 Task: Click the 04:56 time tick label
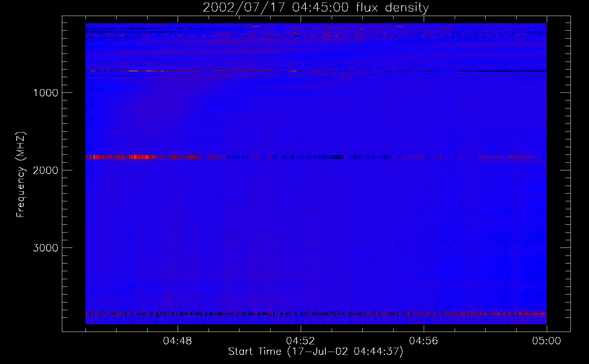click(x=424, y=341)
